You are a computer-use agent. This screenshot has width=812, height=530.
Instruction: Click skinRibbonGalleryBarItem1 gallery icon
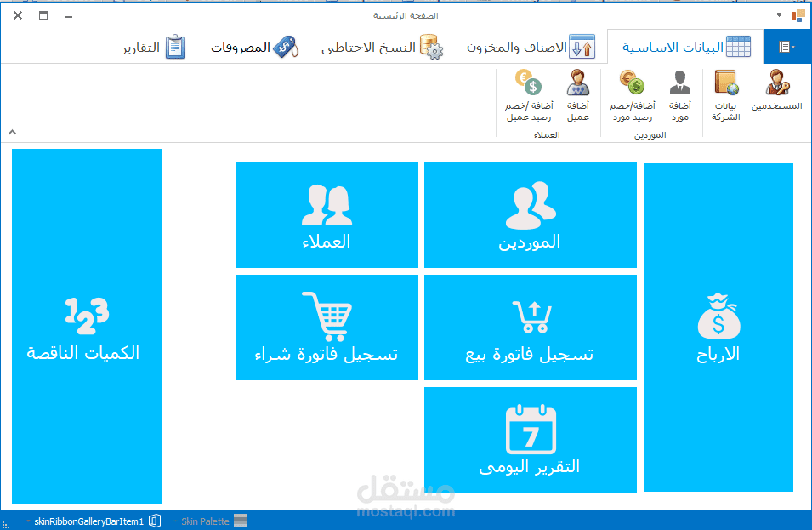[155, 521]
